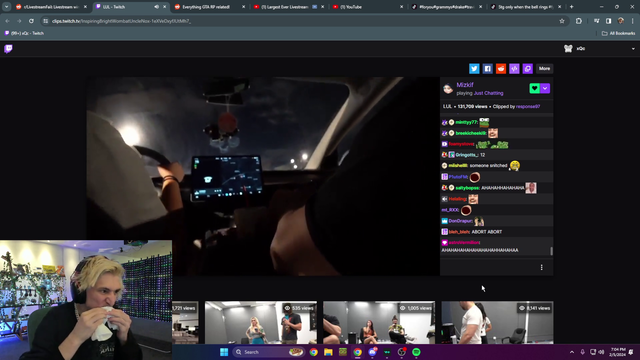
Task: Open the Chrome three-dot menu
Action: [x=633, y=21]
